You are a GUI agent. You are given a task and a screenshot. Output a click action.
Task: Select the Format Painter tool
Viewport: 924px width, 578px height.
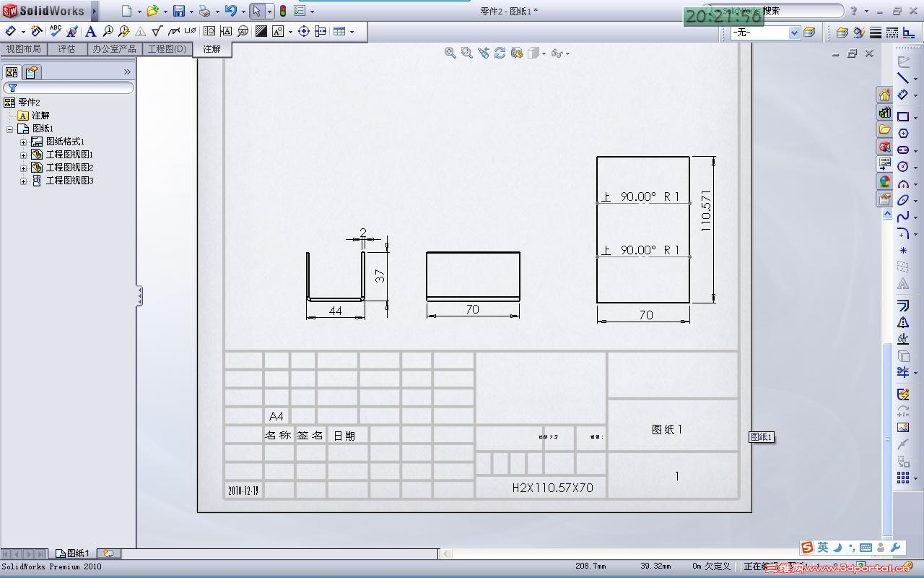pyautogui.click(x=72, y=31)
